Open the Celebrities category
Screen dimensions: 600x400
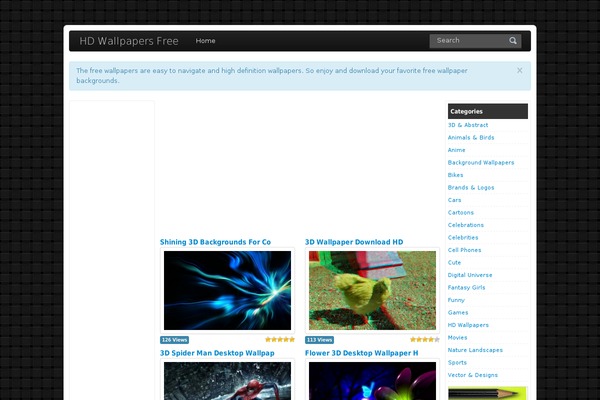pos(463,238)
